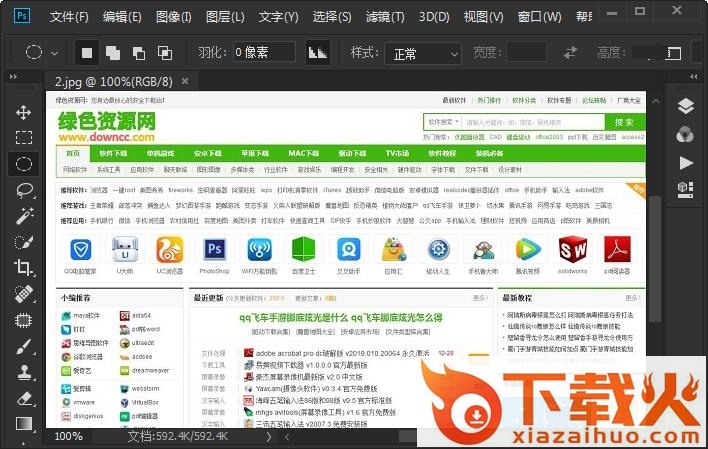Screen dimensions: 708x449
Task: Click the 文档:592.4K/592.4K status text
Action: pyautogui.click(x=177, y=436)
